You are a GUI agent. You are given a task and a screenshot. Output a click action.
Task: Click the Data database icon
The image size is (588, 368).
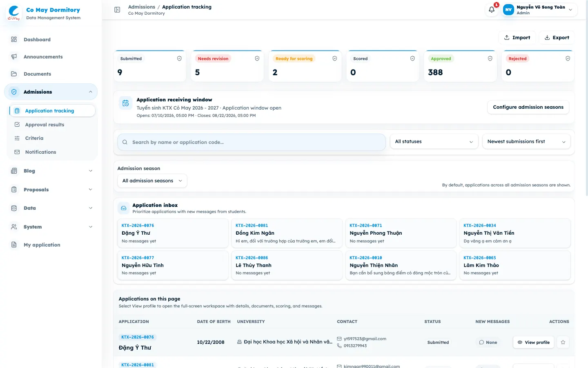click(x=14, y=208)
